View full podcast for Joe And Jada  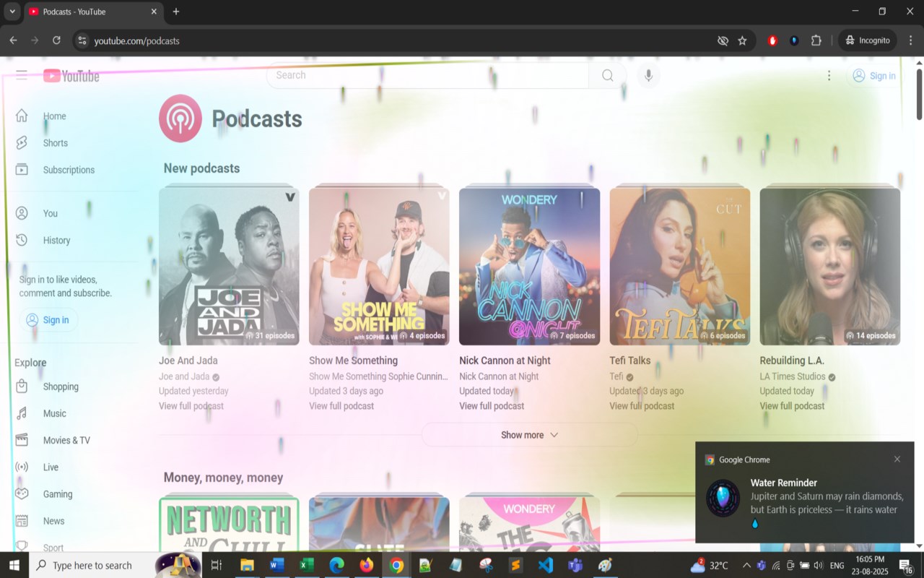tap(191, 406)
